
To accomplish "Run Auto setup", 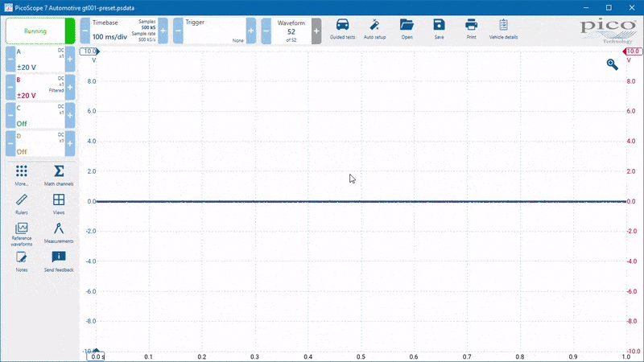I will click(374, 29).
